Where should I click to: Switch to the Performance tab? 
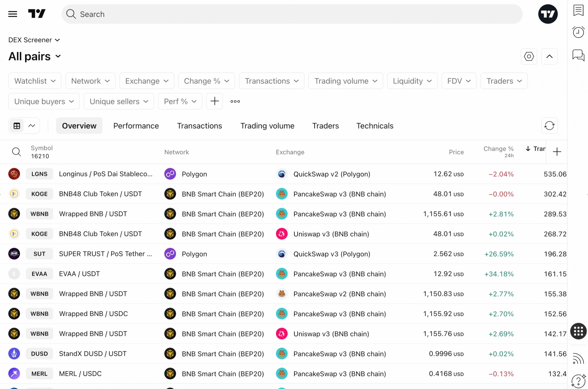[x=136, y=126]
